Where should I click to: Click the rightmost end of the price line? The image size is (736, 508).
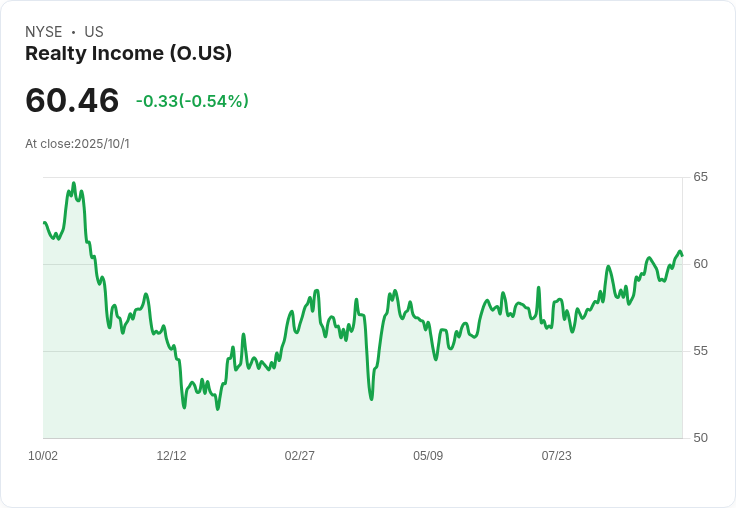[x=682, y=254]
